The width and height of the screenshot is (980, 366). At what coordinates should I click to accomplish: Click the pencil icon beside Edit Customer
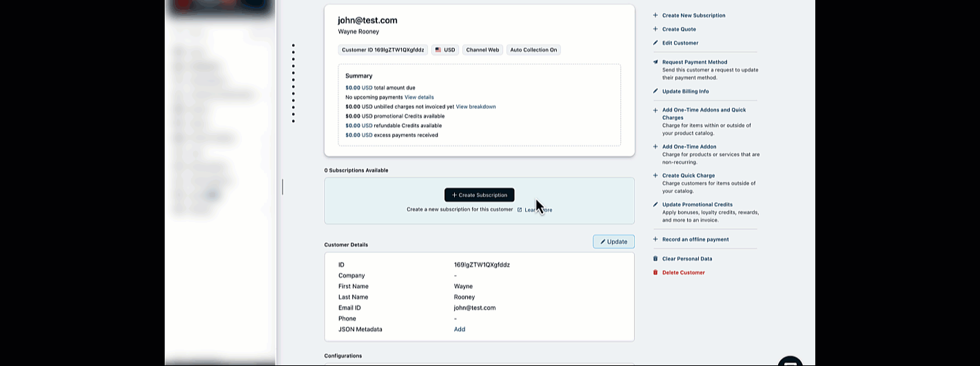click(655, 43)
